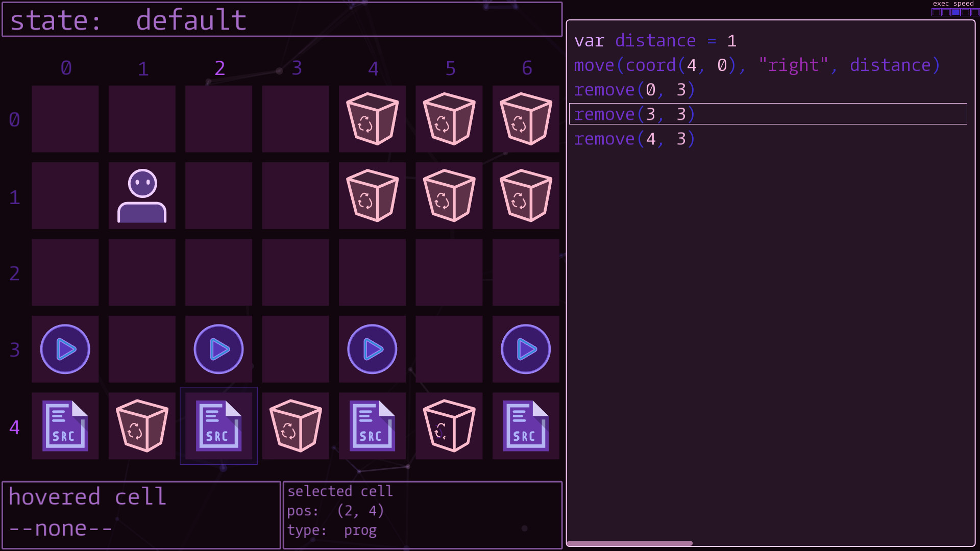Select the highlighted third exec speed box
Viewport: 980px width, 551px height.
[955, 12]
